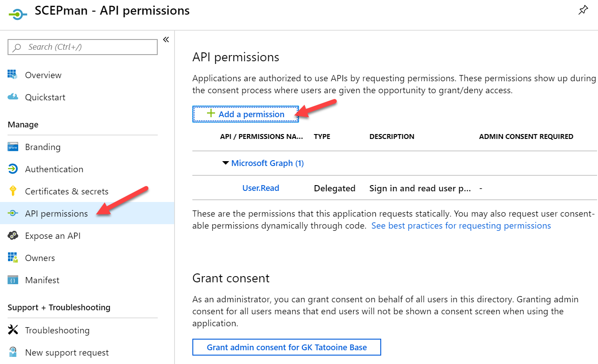Click the Quickstart cloud icon
598x364 pixels.
click(12, 97)
